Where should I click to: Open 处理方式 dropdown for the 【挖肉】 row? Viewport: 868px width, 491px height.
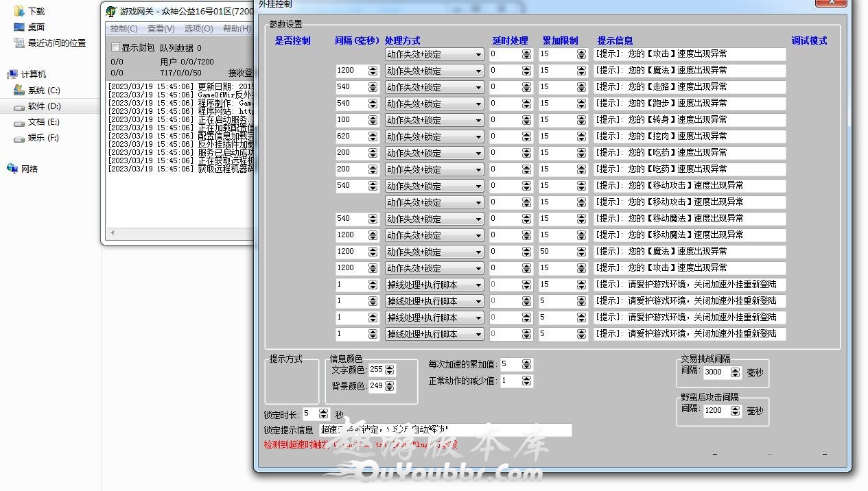point(478,136)
